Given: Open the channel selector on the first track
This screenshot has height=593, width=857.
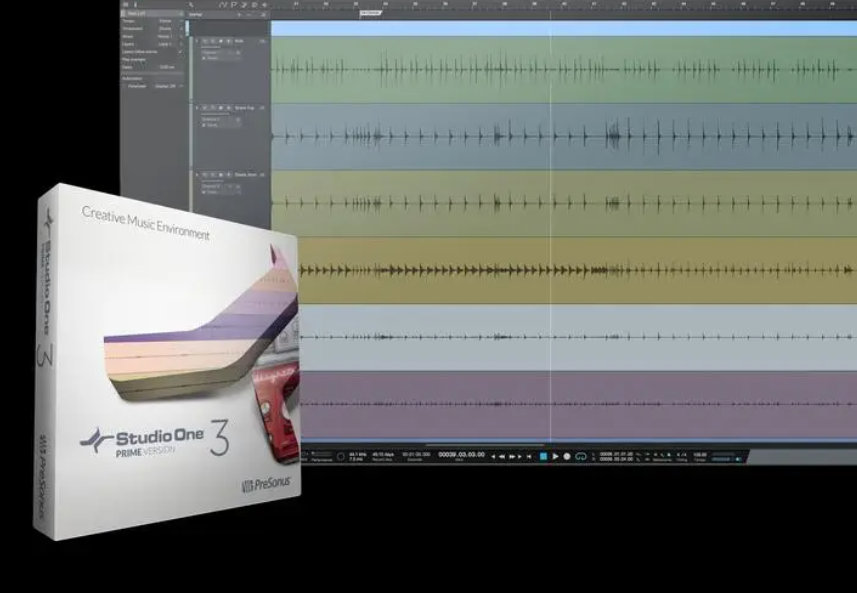Looking at the screenshot, I should (221, 52).
